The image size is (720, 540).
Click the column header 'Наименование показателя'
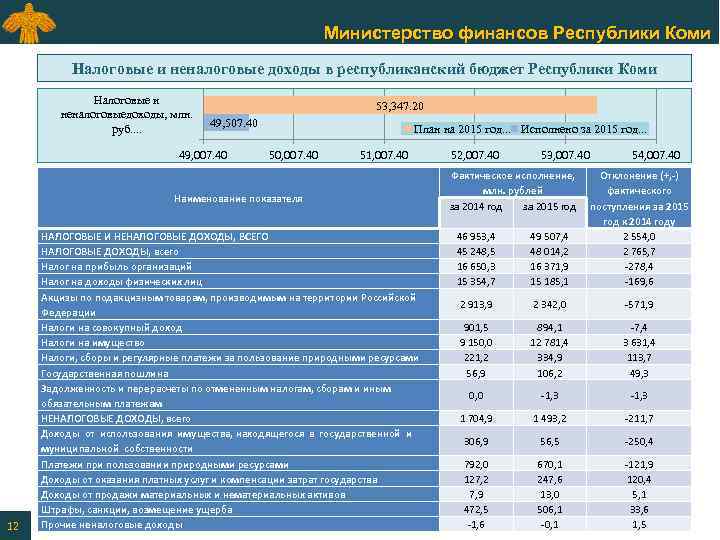[x=238, y=199]
